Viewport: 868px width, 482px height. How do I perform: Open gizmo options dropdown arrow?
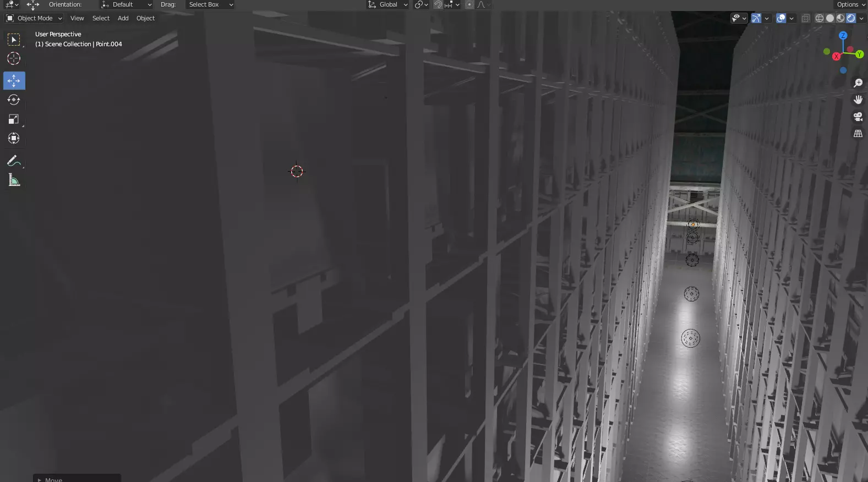tap(767, 18)
